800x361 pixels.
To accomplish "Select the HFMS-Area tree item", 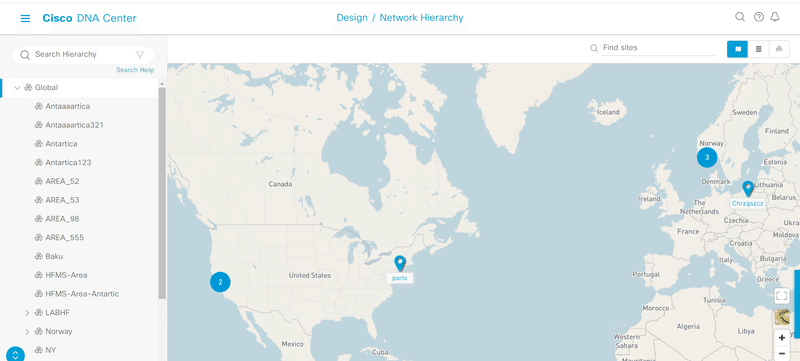I will [x=66, y=275].
